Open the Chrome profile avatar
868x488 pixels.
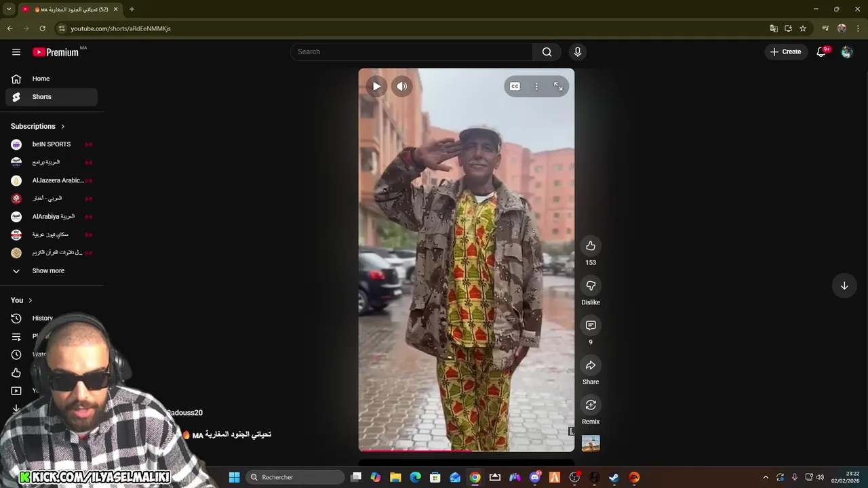(842, 28)
